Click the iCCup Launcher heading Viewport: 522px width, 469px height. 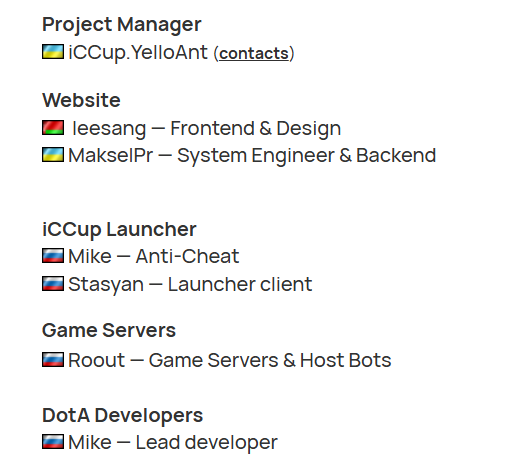(x=119, y=230)
